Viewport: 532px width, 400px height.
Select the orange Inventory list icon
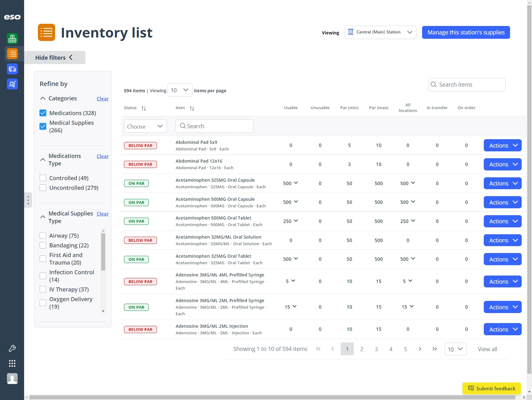(12, 53)
